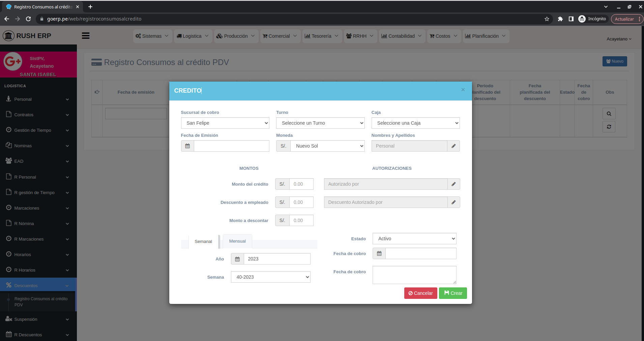Click the pencil icon beside Nombres y Apellidos

click(x=453, y=146)
